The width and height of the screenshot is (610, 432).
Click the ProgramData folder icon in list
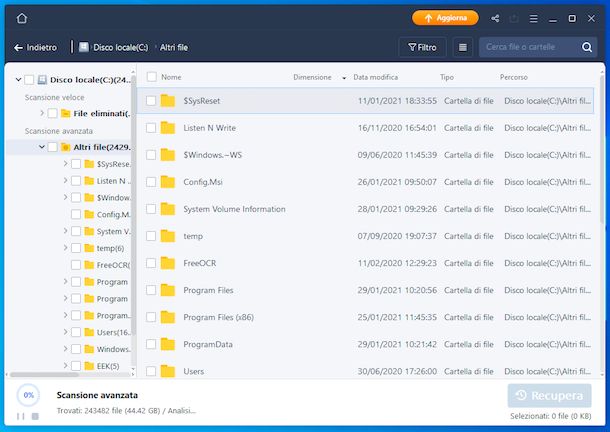pos(168,344)
